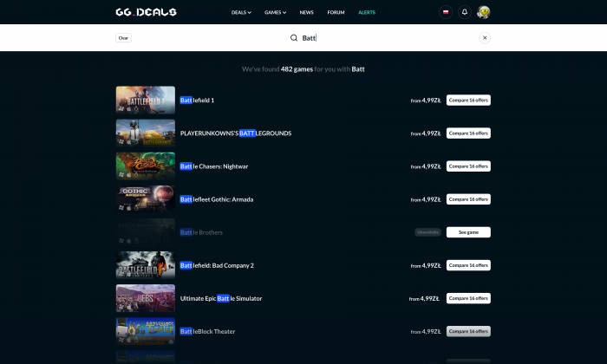Screen dimensions: 607x364
Task: Open the Forum menu item
Action: (336, 12)
